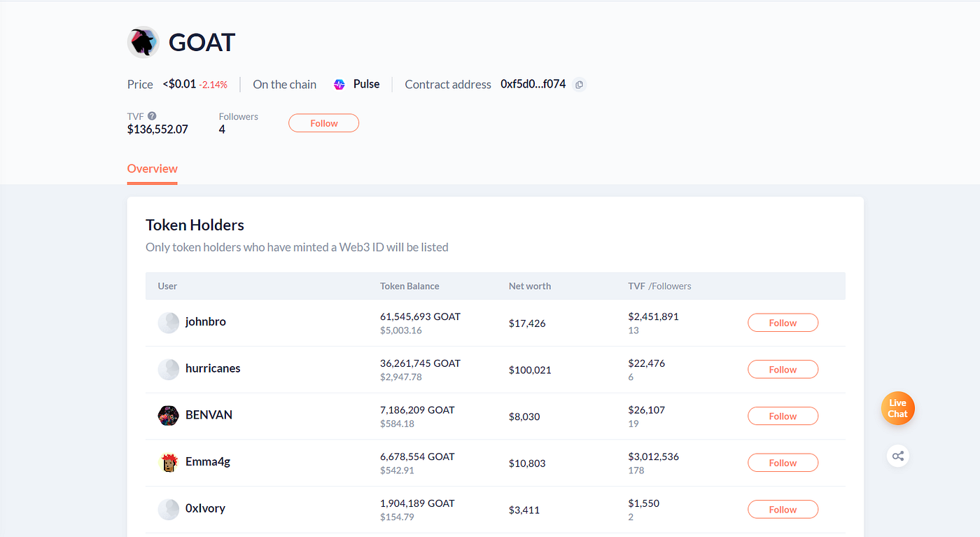
Task: Click johnbro's balance 61,545,693 GOAT
Action: (420, 316)
